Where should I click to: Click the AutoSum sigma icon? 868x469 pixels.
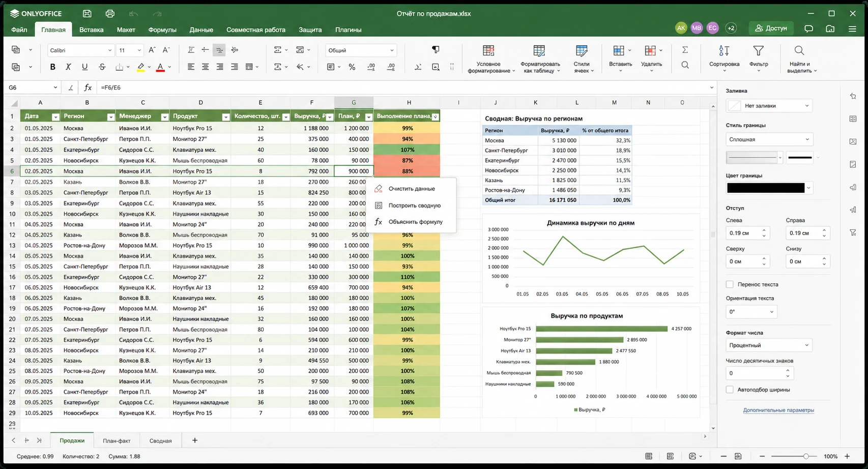pos(685,50)
